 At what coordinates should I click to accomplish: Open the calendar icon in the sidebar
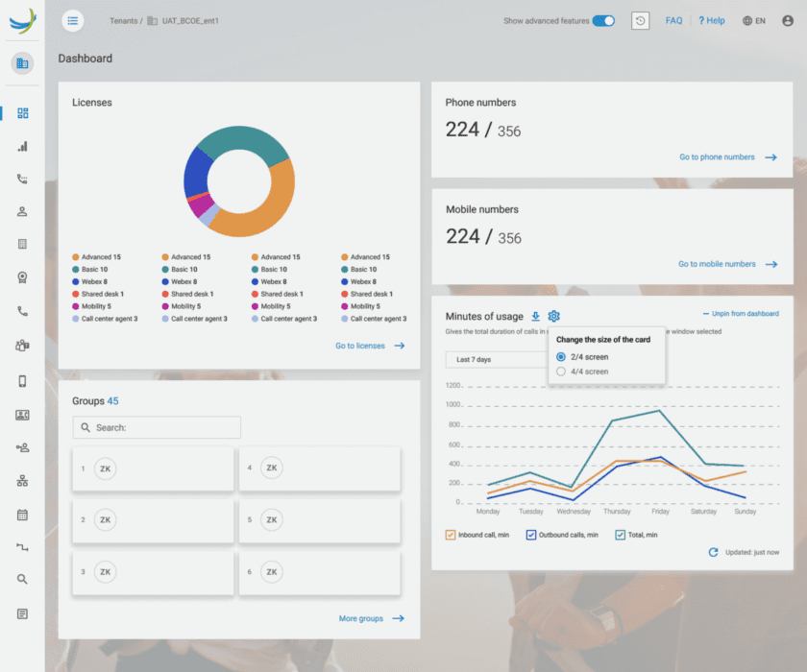[x=21, y=511]
